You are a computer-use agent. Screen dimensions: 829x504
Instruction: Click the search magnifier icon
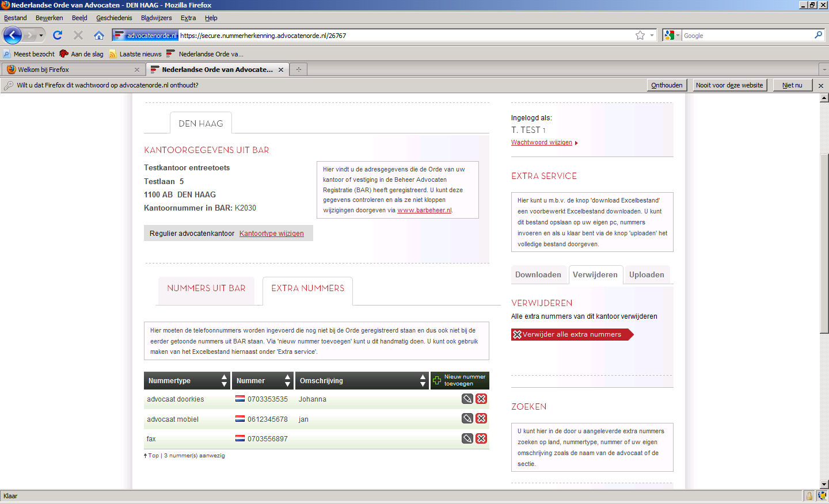[818, 36]
